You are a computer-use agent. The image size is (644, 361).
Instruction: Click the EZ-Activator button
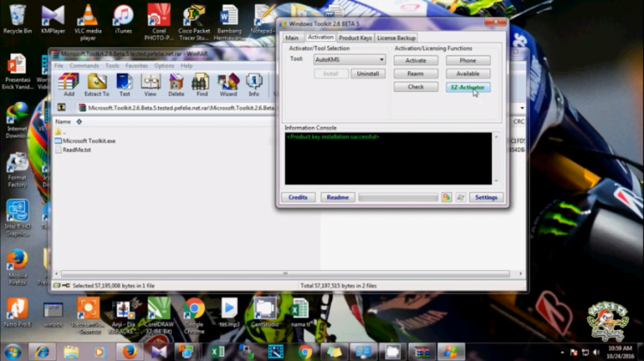coord(468,87)
